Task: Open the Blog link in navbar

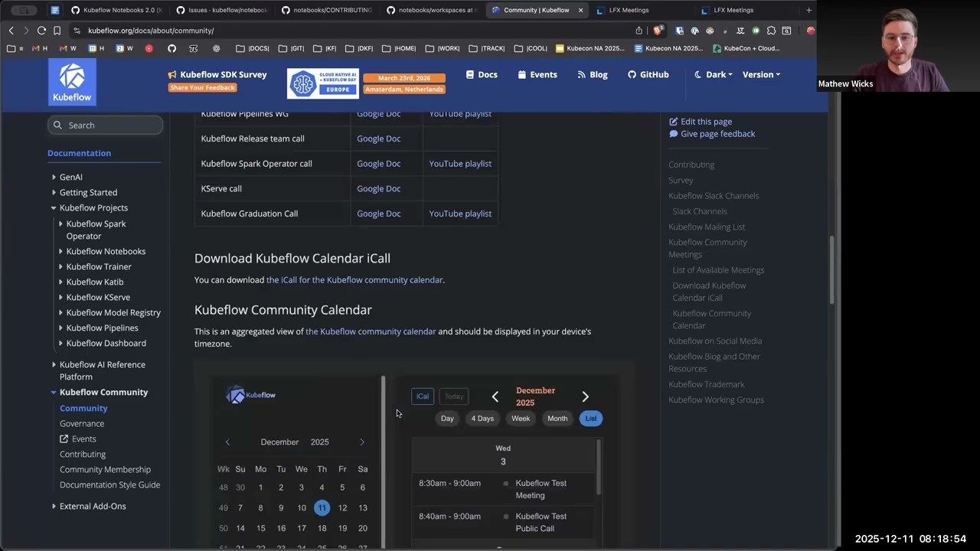Action: pyautogui.click(x=593, y=74)
